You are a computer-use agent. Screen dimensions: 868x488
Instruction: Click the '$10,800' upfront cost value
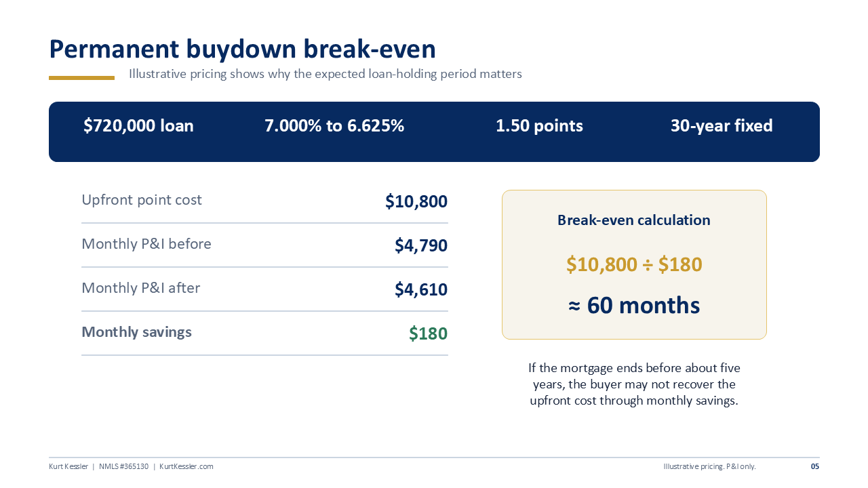click(416, 201)
